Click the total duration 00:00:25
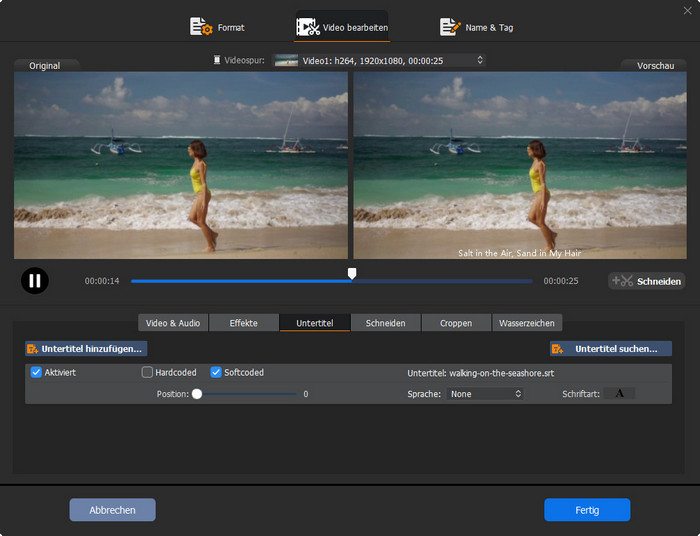This screenshot has width=700, height=536. pyautogui.click(x=561, y=281)
